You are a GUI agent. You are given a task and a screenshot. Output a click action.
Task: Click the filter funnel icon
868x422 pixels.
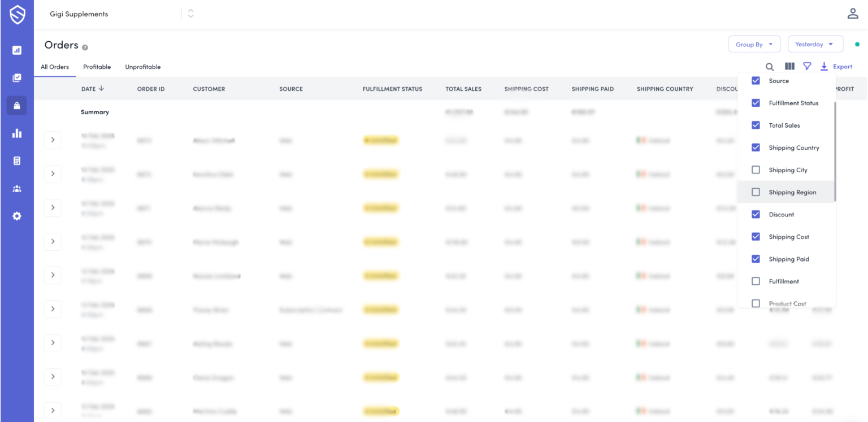pyautogui.click(x=807, y=67)
